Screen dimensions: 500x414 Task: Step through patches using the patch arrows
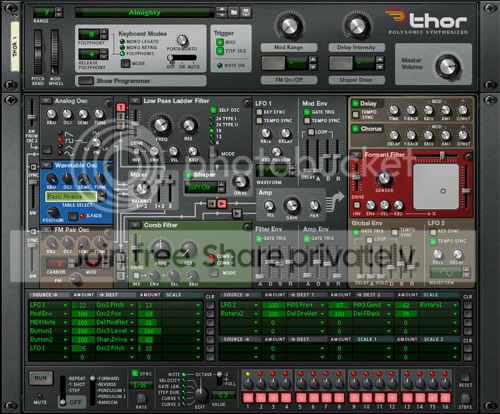pyautogui.click(x=222, y=12)
